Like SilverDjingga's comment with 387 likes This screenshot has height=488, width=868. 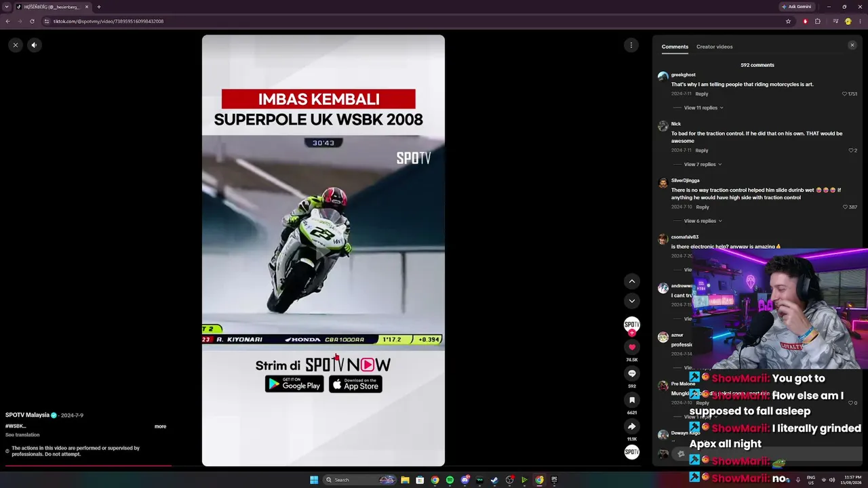[846, 207]
